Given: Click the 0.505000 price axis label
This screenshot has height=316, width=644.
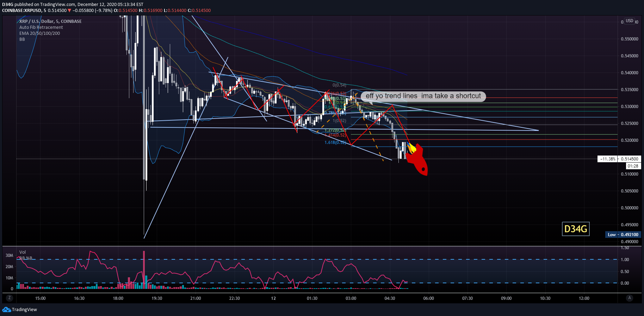Looking at the screenshot, I should click(x=630, y=191).
